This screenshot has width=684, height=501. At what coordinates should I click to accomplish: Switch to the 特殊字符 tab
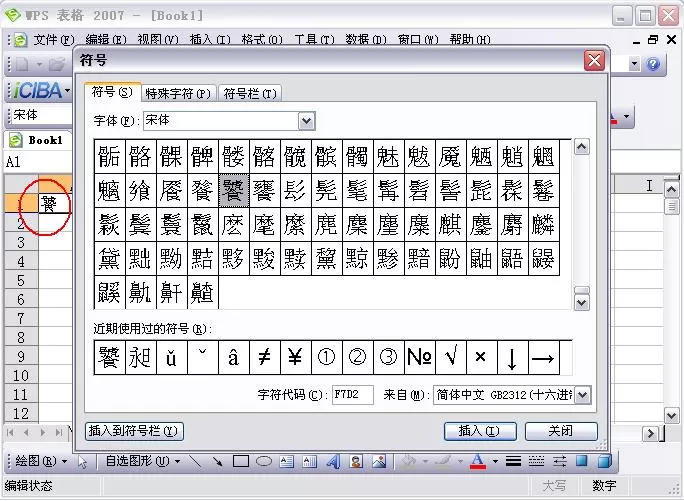tap(178, 93)
